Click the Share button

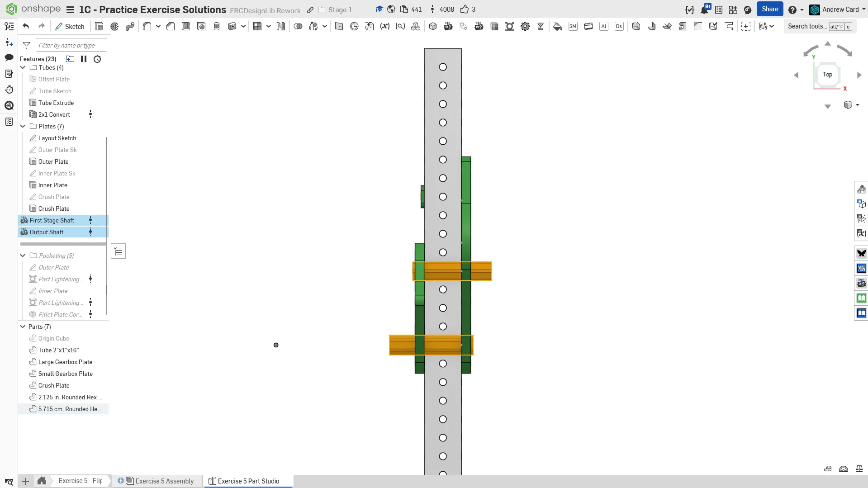[x=769, y=9]
